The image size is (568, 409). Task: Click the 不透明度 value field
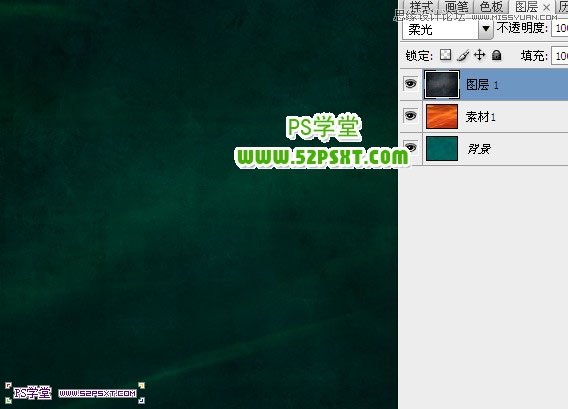pyautogui.click(x=560, y=28)
